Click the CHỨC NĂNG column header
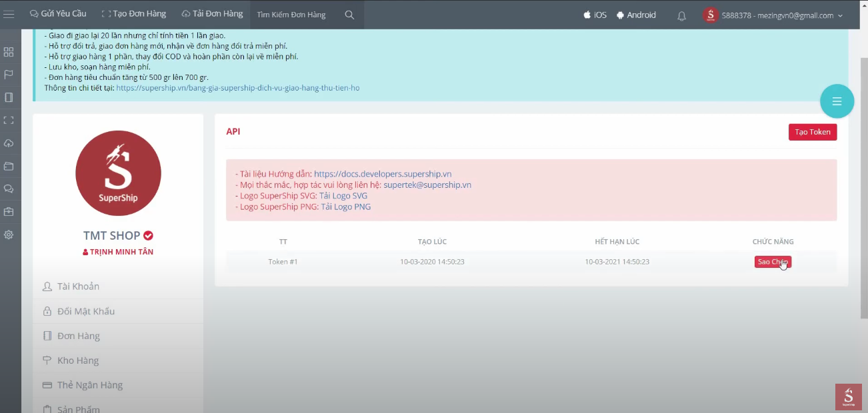The height and width of the screenshot is (413, 868). tap(773, 242)
